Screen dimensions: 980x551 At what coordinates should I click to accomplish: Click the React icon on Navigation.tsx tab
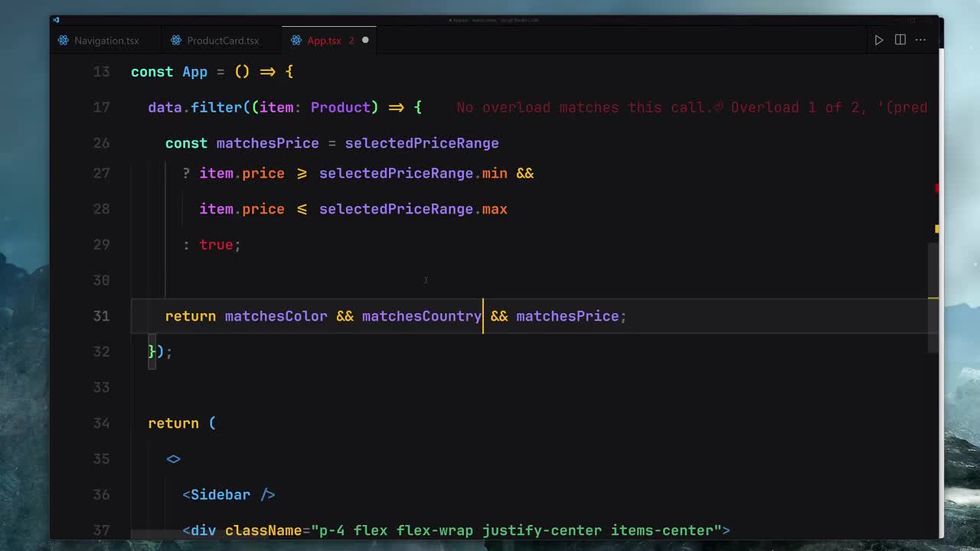tap(64, 41)
